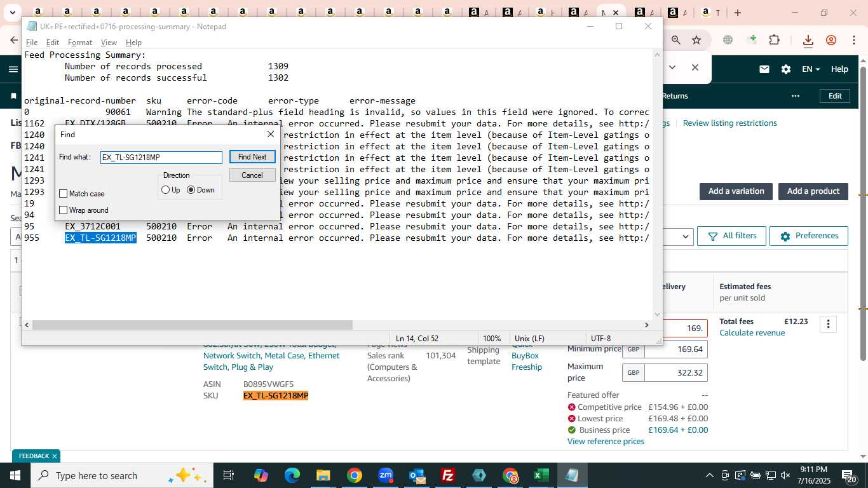
Task: Open File Explorer from the taskbar
Action: coord(323,475)
